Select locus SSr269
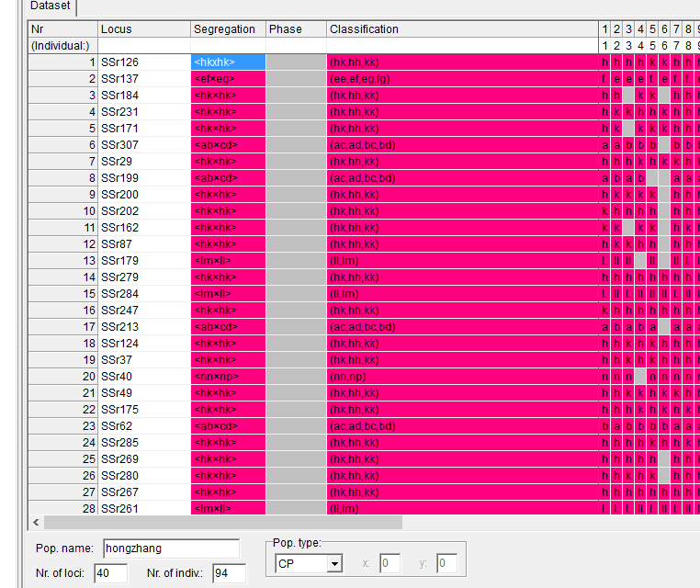Image resolution: width=700 pixels, height=588 pixels. (144, 458)
